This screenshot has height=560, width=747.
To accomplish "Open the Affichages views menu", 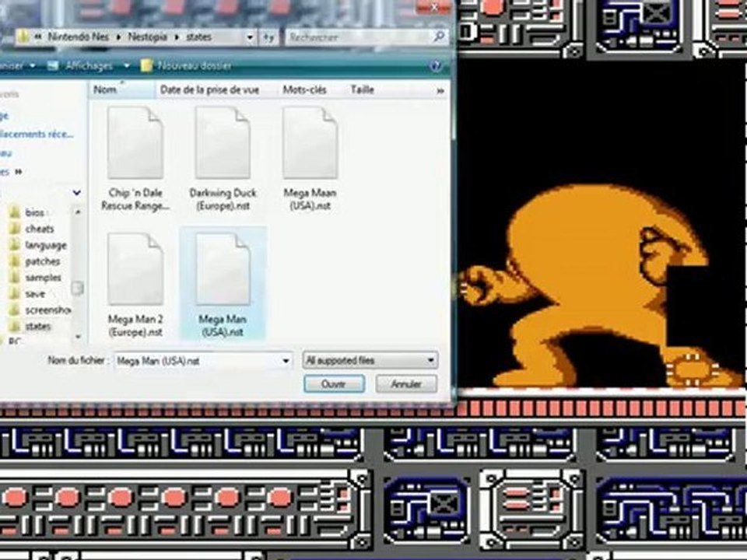I will [89, 65].
